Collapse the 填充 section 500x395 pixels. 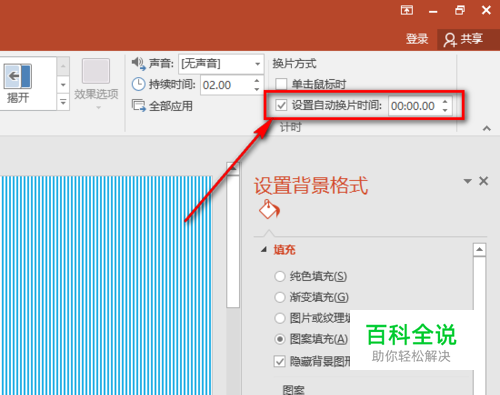click(x=264, y=249)
